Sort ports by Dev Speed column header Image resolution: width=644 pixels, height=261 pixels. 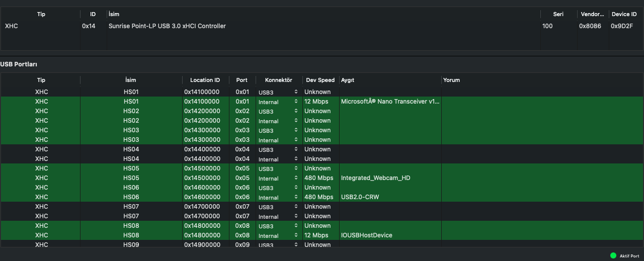coord(320,80)
